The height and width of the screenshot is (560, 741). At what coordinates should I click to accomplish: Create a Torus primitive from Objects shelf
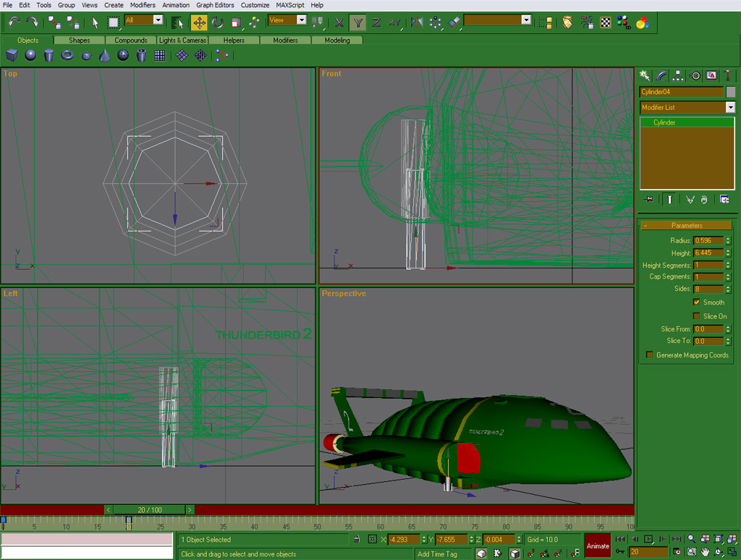pyautogui.click(x=67, y=56)
